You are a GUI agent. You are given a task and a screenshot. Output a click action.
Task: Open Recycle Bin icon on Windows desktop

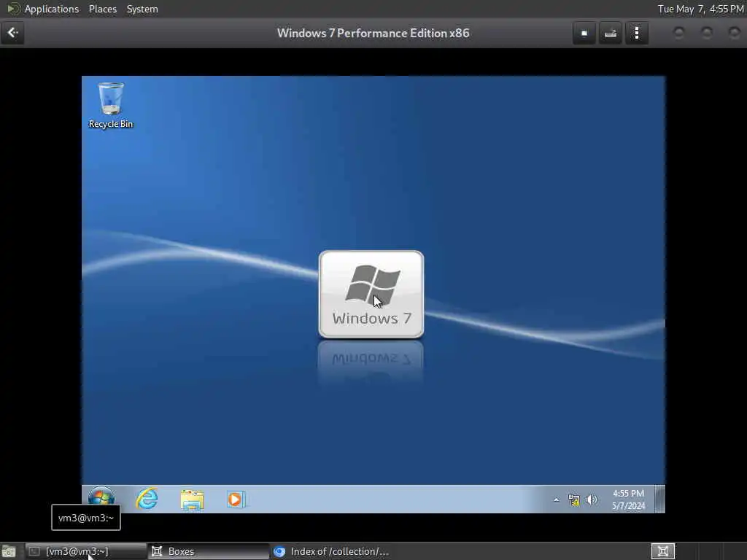tap(111, 105)
